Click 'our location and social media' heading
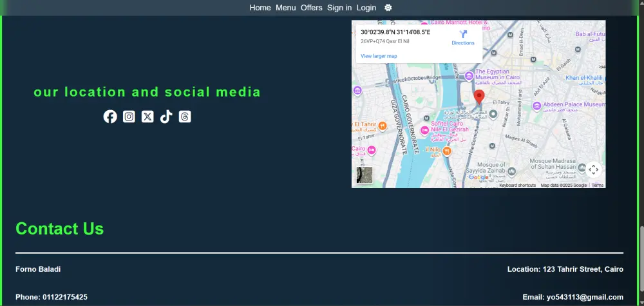The height and width of the screenshot is (306, 644). 147,92
